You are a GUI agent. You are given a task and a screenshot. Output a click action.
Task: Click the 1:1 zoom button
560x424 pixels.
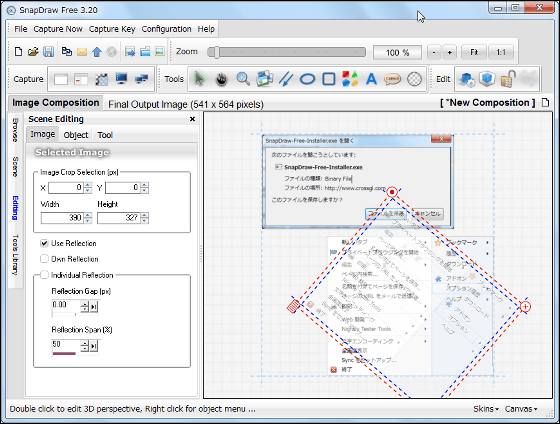point(501,53)
